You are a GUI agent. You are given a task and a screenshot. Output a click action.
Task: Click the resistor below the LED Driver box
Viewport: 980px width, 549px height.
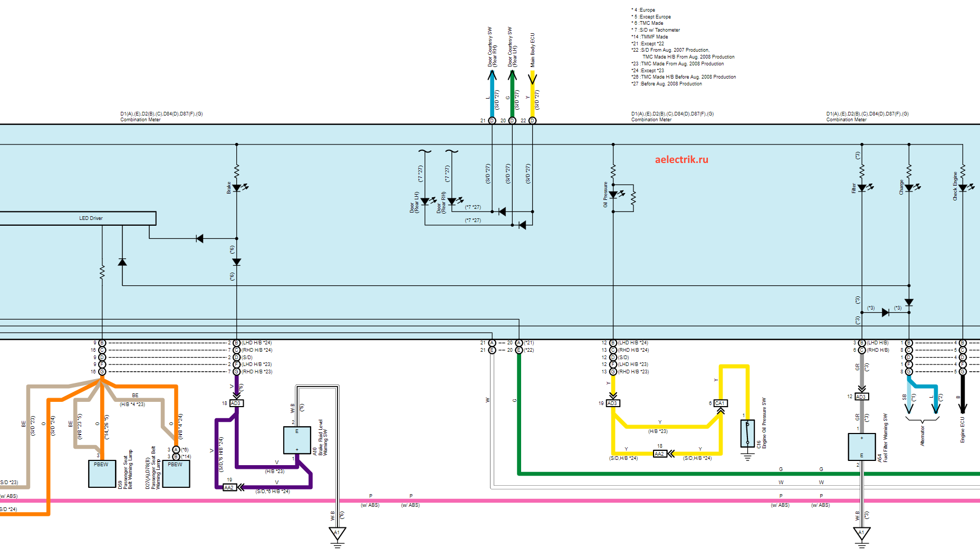click(102, 272)
